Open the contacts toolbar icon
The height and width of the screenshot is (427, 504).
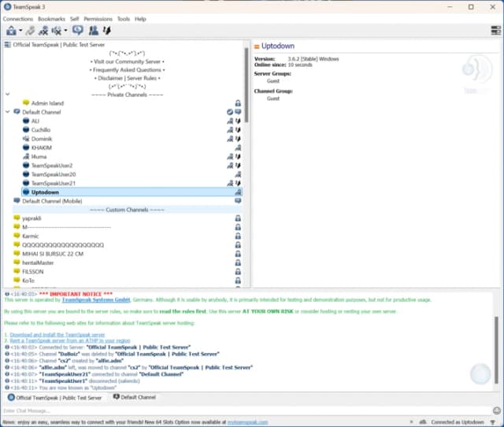tap(94, 31)
